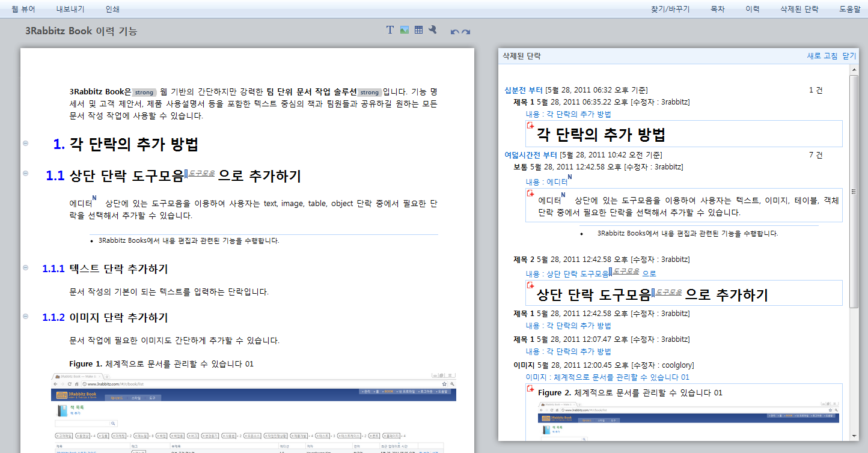Image resolution: width=868 pixels, height=453 pixels.
Task: Collapse section 1.1 상단 단락 도구모음
Action: pos(25,174)
